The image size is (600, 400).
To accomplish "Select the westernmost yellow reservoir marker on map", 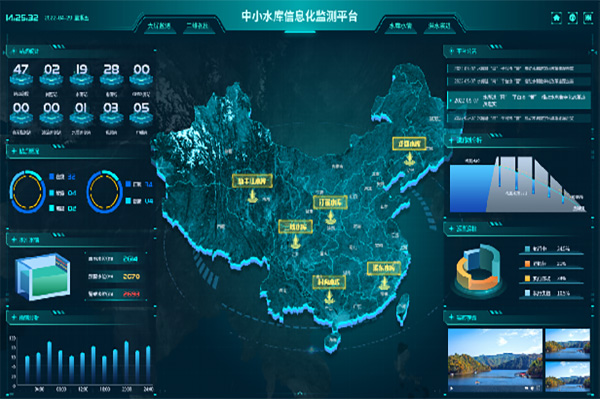I will (250, 182).
